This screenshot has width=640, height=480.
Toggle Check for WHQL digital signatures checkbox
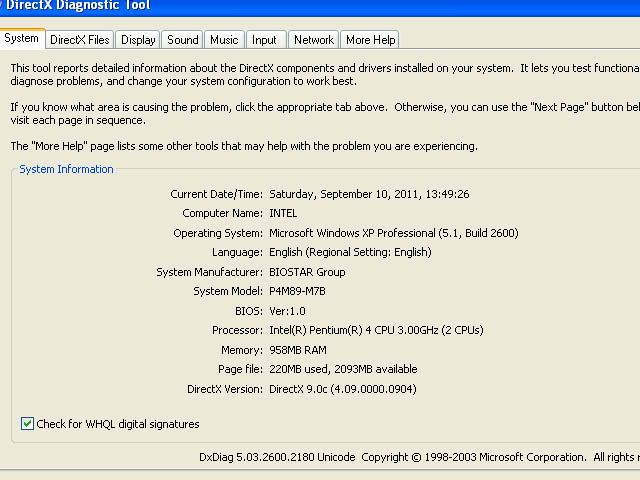click(x=27, y=424)
